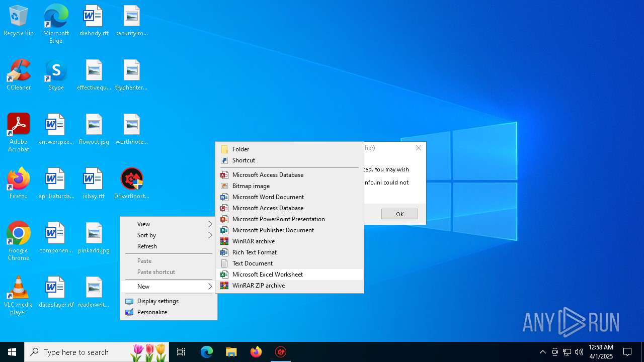Close the error dialog with X
Image resolution: width=644 pixels, height=362 pixels.
[418, 148]
